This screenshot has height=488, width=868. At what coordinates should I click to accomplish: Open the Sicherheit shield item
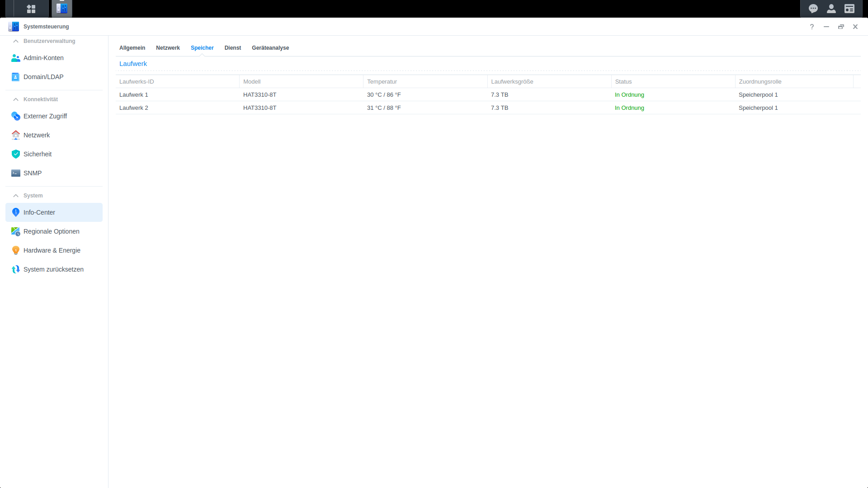38,154
